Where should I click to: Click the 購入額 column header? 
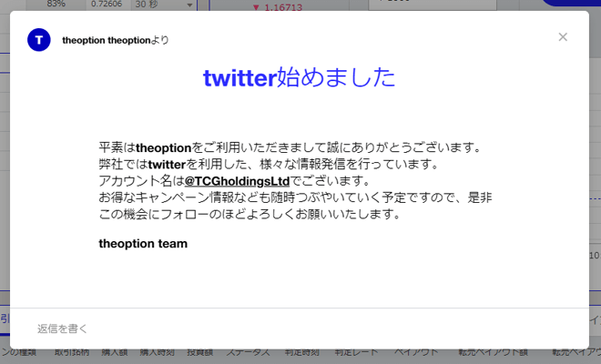click(x=115, y=352)
